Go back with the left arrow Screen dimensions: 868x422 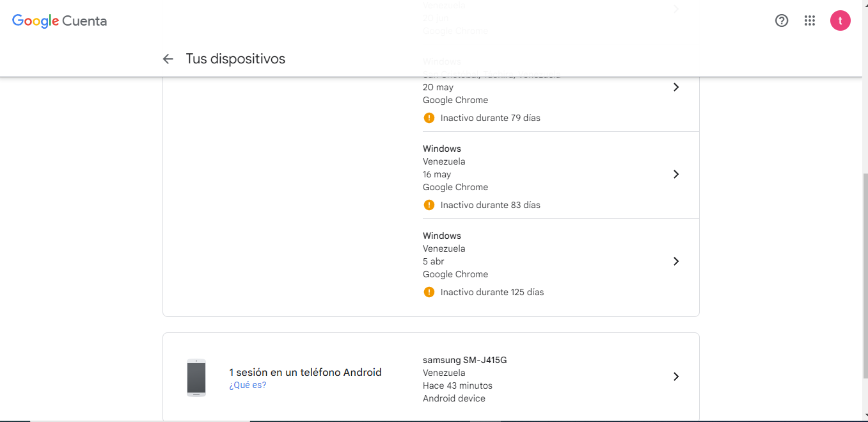[168, 59]
